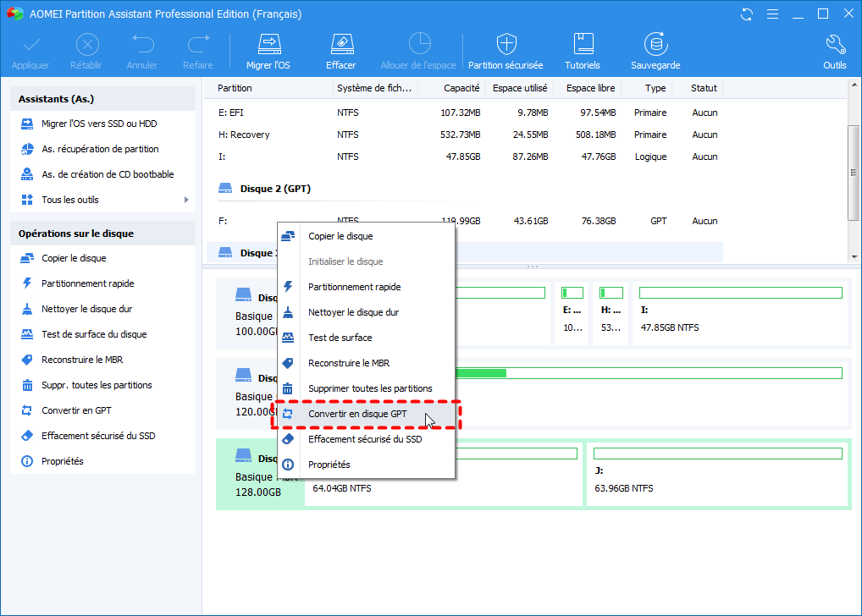Screen dimensions: 862x616
Task: Select Convertir en disque GPT menu entry
Action: (x=366, y=414)
